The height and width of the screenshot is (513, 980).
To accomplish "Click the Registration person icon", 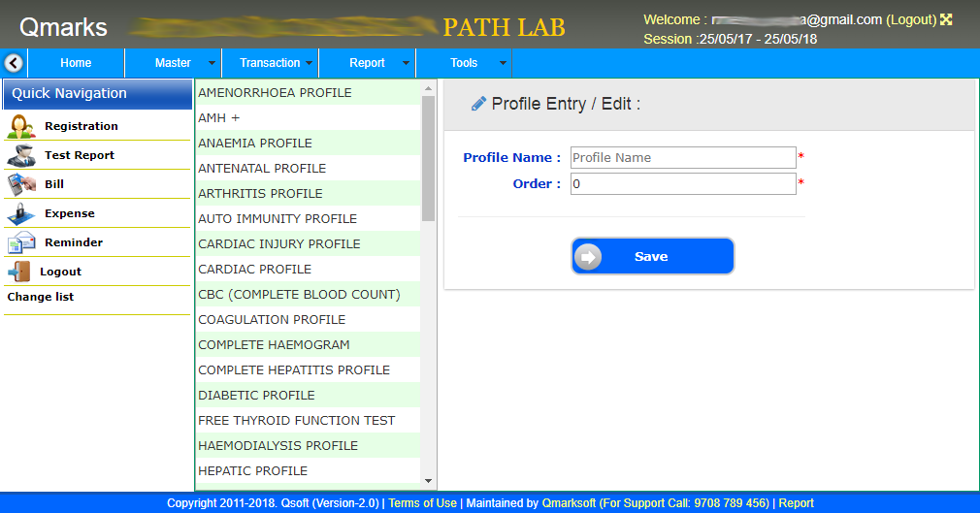I will click(21, 126).
